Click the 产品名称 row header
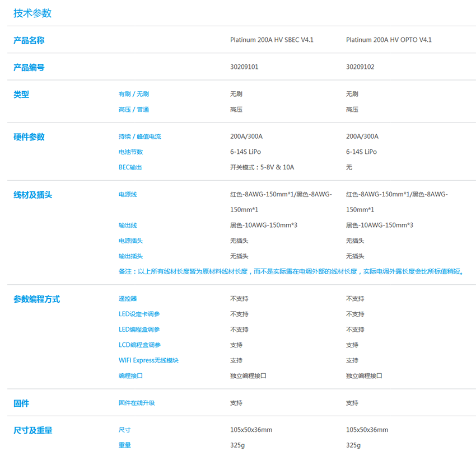 point(29,40)
